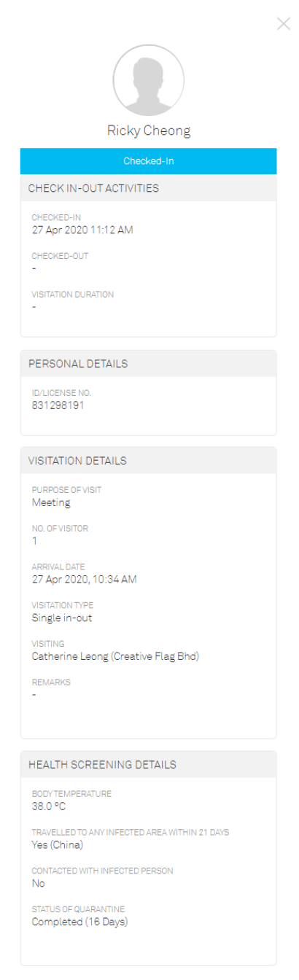Select arrival date 27 Apr 2020, 10:34 AM
Image resolution: width=299 pixels, height=980 pixels.
84,580
